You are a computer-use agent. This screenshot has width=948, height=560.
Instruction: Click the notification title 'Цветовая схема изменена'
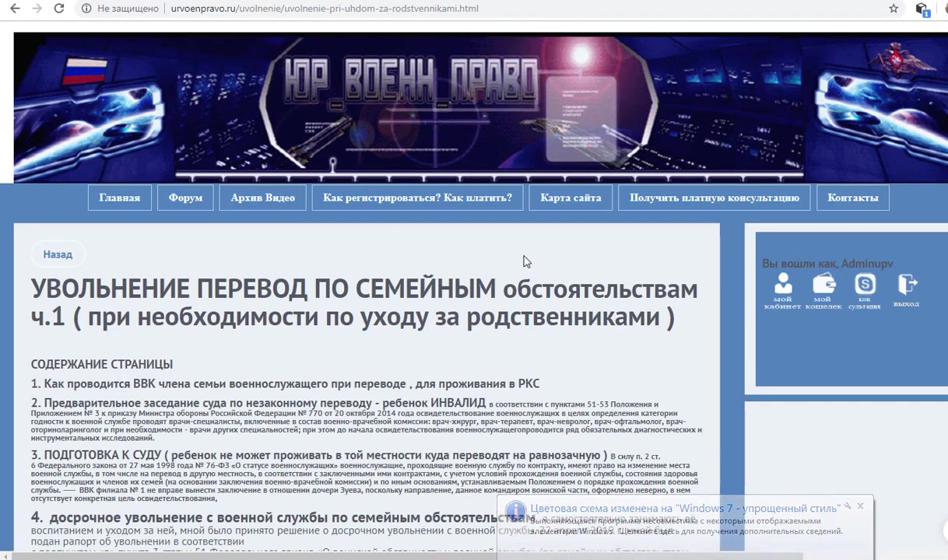tap(685, 508)
